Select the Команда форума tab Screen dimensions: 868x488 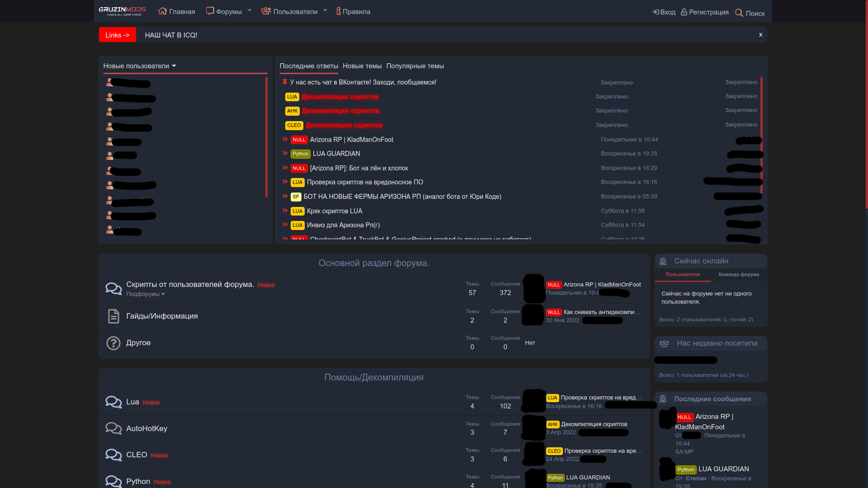point(739,275)
